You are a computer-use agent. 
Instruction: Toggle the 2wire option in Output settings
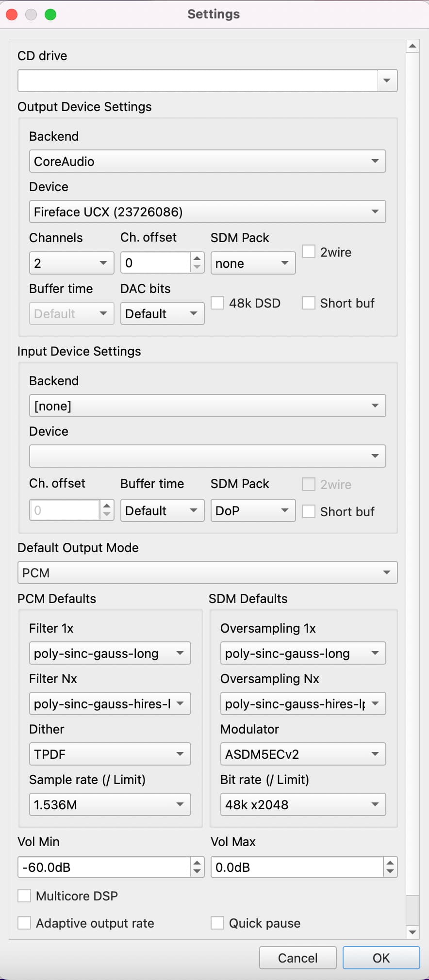[x=309, y=251]
